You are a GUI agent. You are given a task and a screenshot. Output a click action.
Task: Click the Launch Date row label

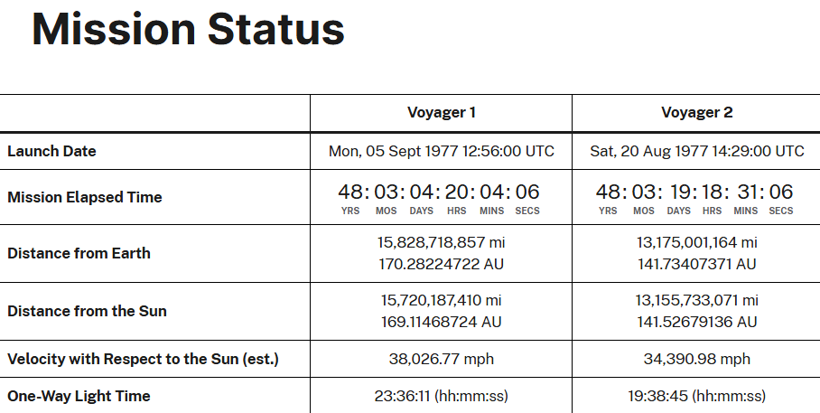tap(52, 151)
